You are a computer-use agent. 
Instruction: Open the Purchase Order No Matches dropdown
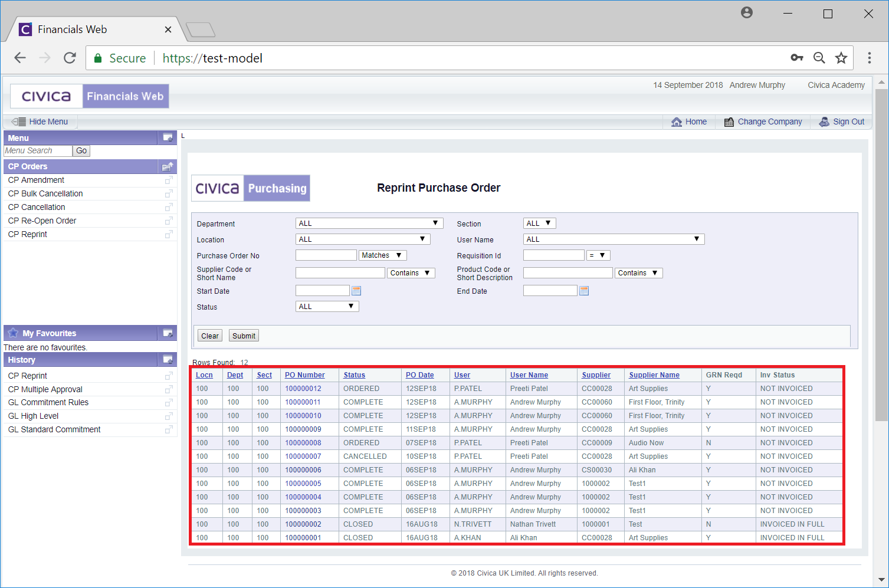(382, 255)
